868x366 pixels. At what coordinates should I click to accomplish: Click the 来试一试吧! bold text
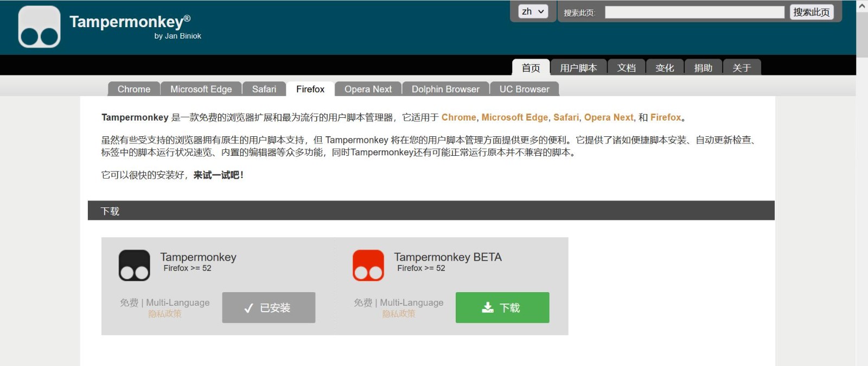pos(219,175)
